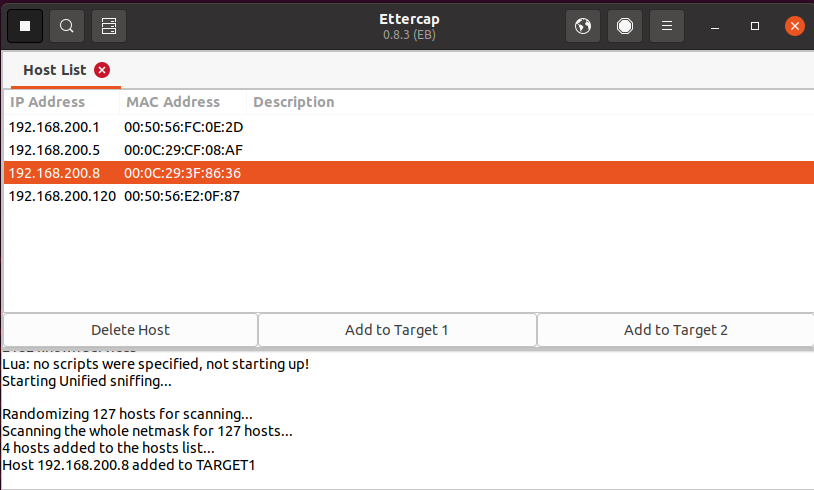Maximize the Ettercap window

click(755, 26)
